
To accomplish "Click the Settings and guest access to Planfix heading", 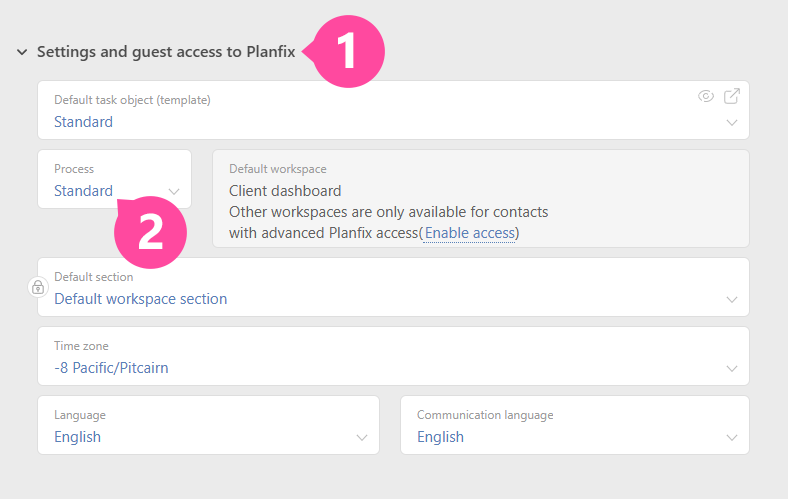I will [166, 52].
